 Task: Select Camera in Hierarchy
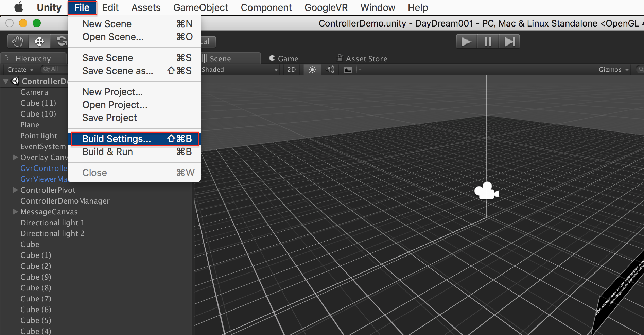point(34,92)
